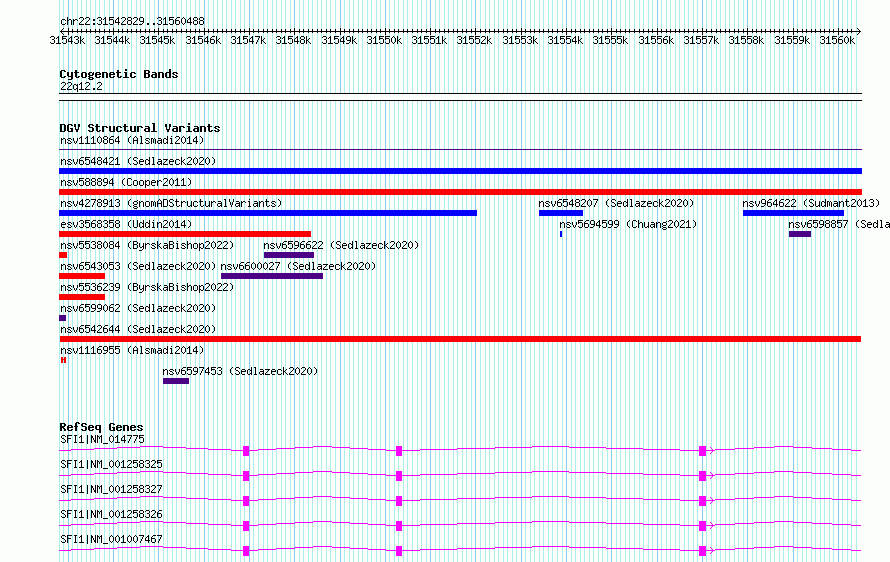890x562 pixels.
Task: Click the esv3568358 (Uddin2014) label
Action: 126,224
